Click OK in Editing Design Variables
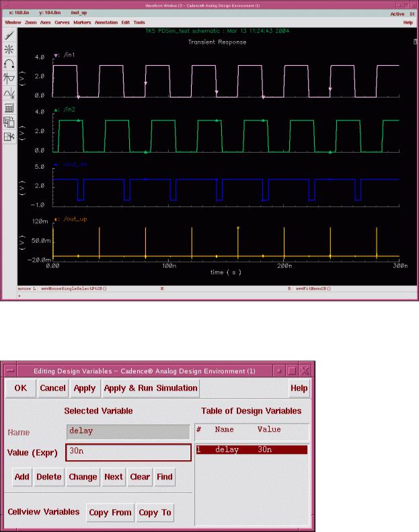The width and height of the screenshot is (419, 532). (x=21, y=388)
